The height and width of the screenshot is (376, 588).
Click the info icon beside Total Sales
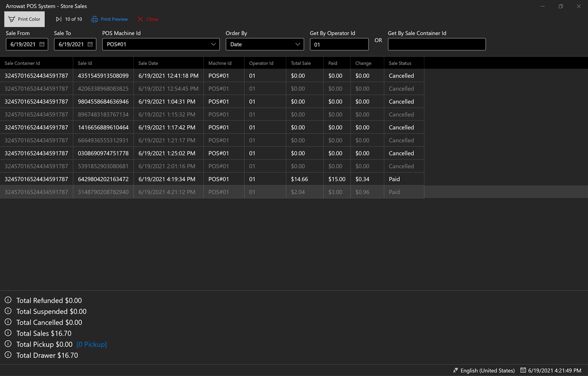(8, 333)
